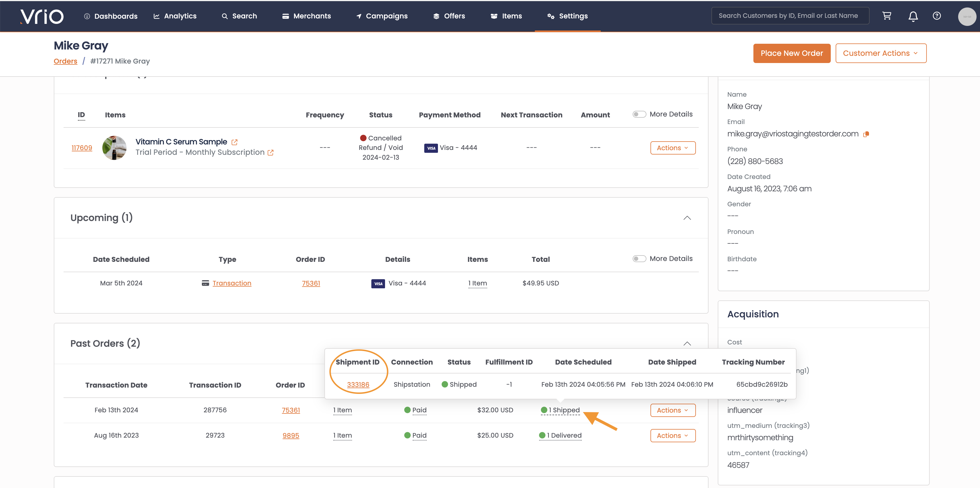Toggle More Details in subscriptions table
This screenshot has height=488, width=980.
coord(639,114)
